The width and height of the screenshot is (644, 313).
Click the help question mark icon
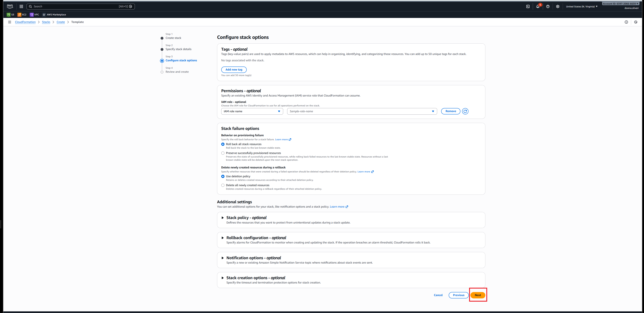[548, 7]
